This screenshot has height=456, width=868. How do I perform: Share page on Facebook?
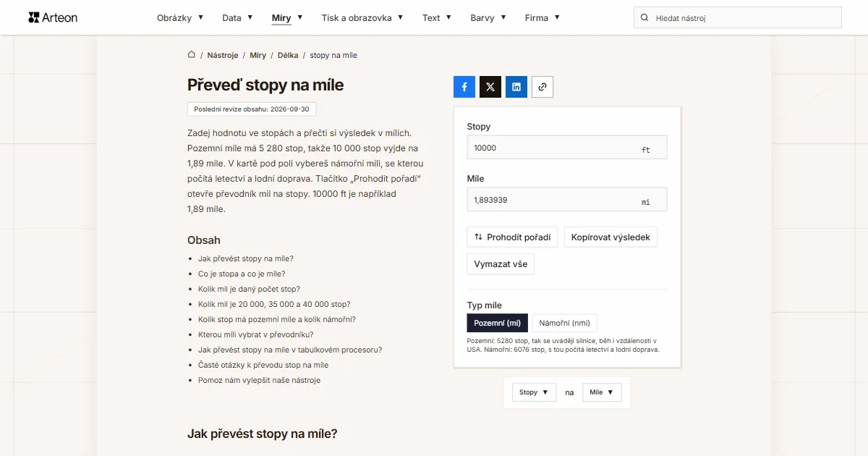tap(464, 87)
